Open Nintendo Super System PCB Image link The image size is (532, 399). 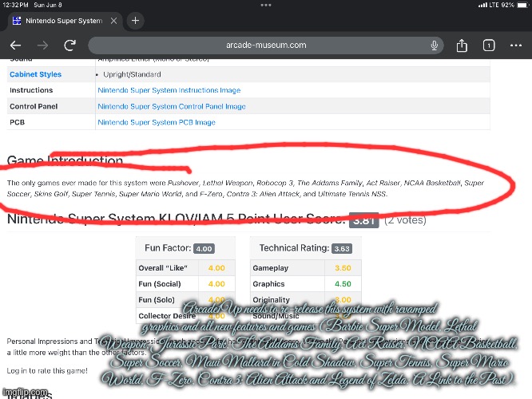coord(157,122)
